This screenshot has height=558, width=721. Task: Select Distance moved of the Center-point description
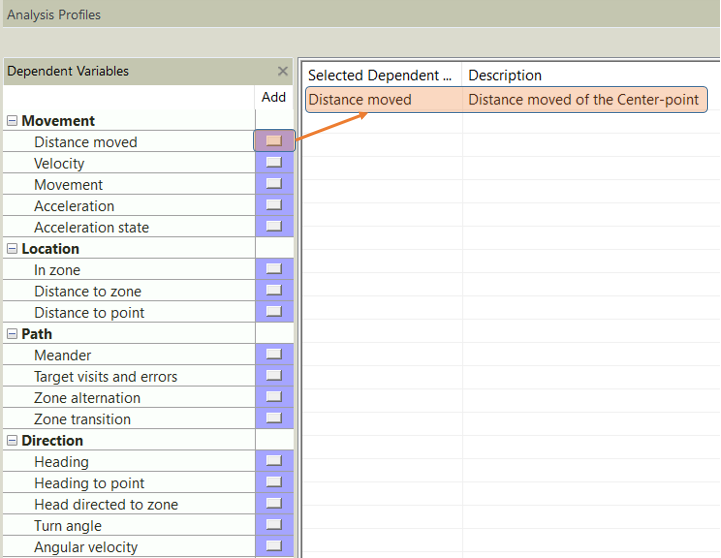click(584, 100)
